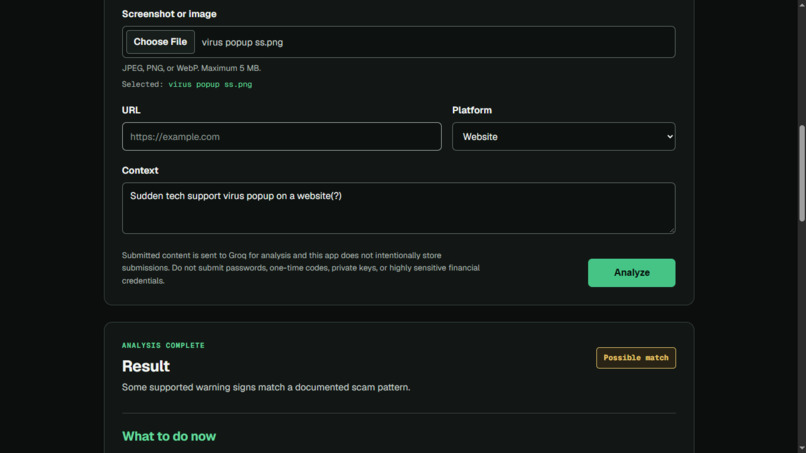The width and height of the screenshot is (806, 453).
Task: Click the 'ANALYSIS COMPLETE' label
Action: click(x=163, y=346)
